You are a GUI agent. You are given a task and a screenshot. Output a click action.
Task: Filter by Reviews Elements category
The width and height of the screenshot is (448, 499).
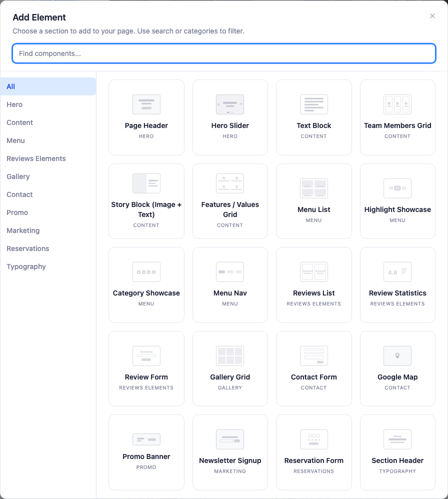[x=48, y=158]
